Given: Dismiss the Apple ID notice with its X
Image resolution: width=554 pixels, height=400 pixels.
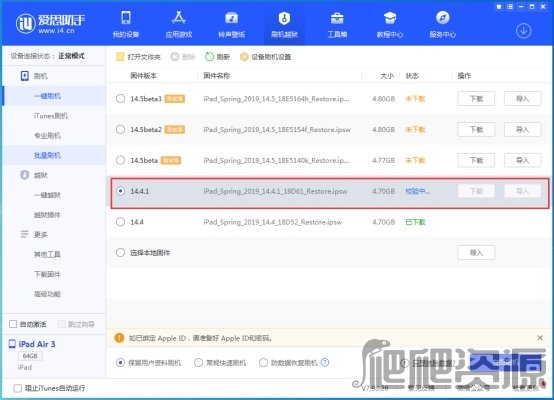Looking at the screenshot, I should (x=540, y=338).
